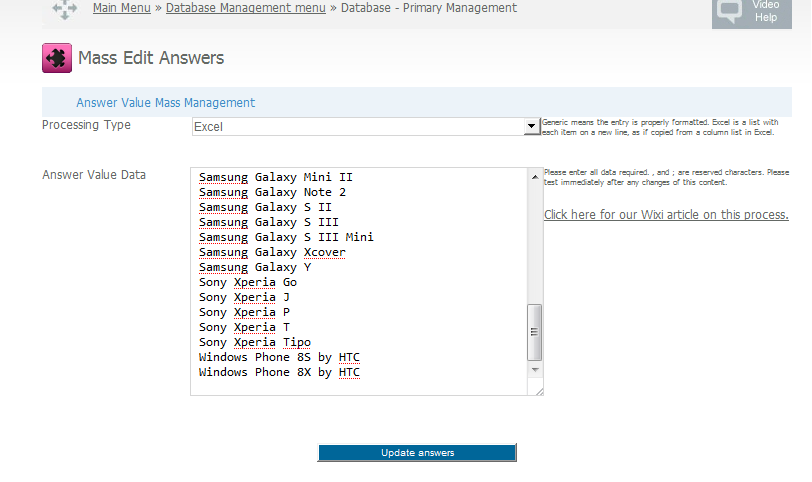The height and width of the screenshot is (482, 812).
Task: Click the scroll down arrow of answer list
Action: pyautogui.click(x=535, y=370)
